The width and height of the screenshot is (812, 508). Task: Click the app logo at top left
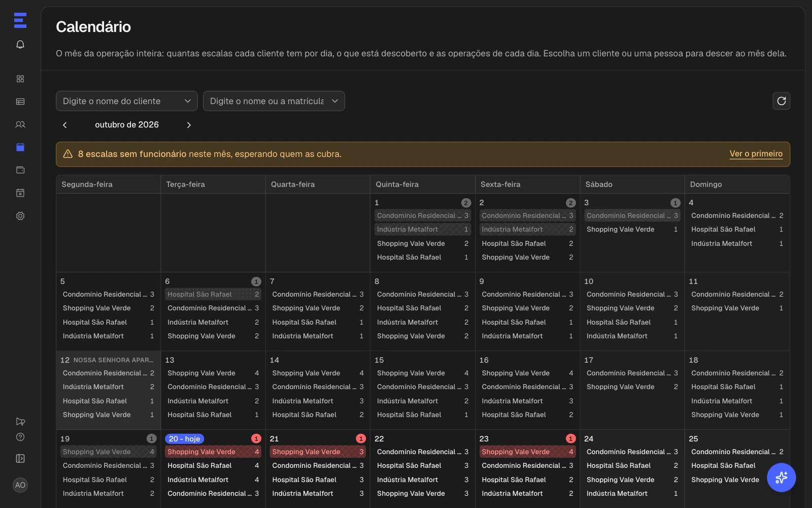[20, 20]
